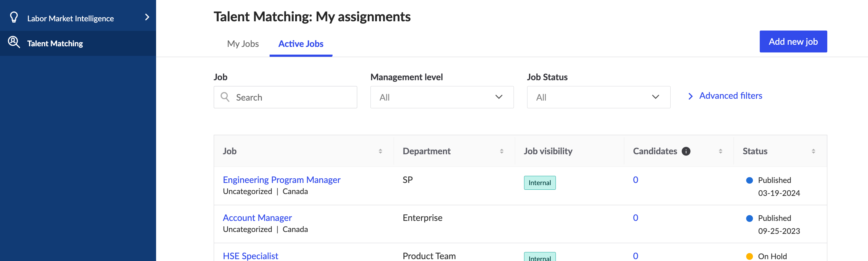Screen dimensions: 868x261
Task: Select the Active Jobs tab
Action: coord(300,44)
